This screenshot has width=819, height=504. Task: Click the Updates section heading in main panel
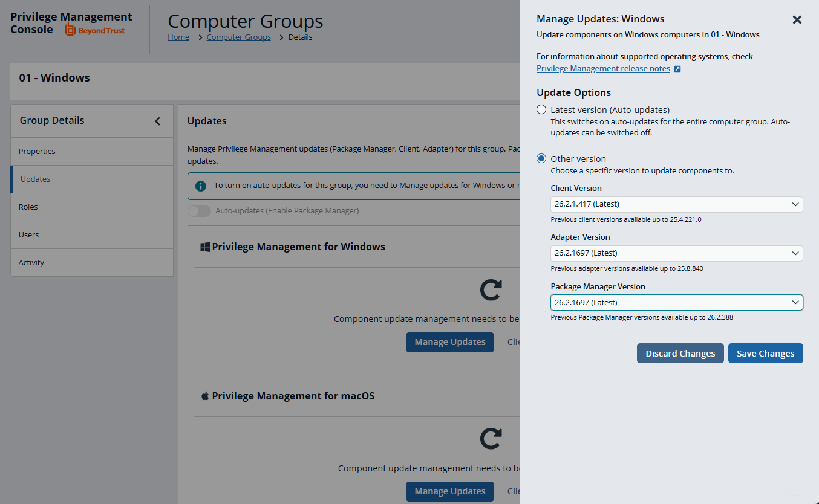(207, 121)
